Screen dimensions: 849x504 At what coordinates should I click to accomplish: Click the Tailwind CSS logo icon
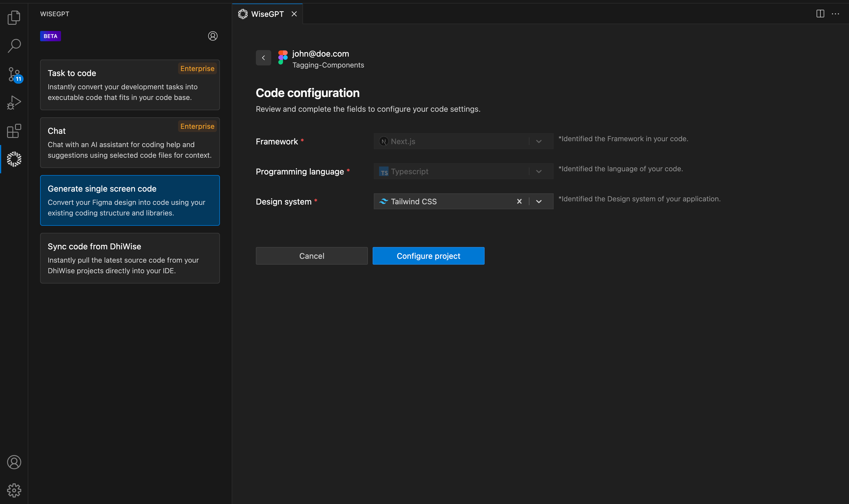(384, 201)
